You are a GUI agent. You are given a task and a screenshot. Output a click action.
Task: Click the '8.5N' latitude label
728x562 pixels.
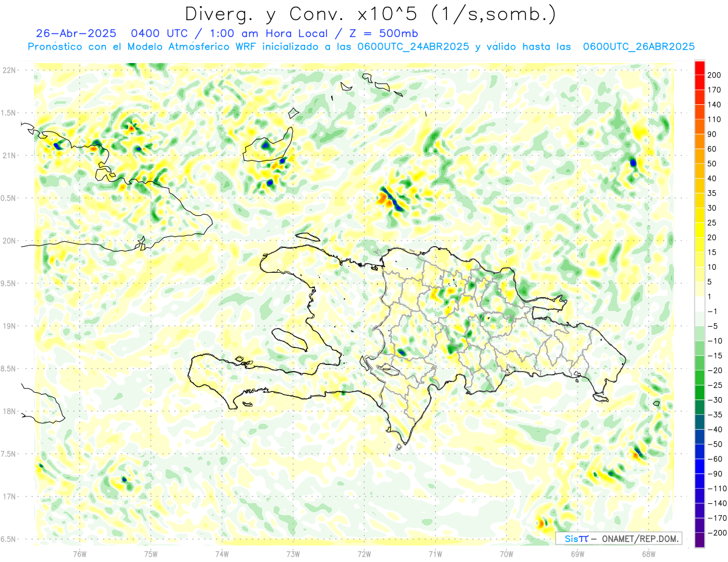coord(8,369)
